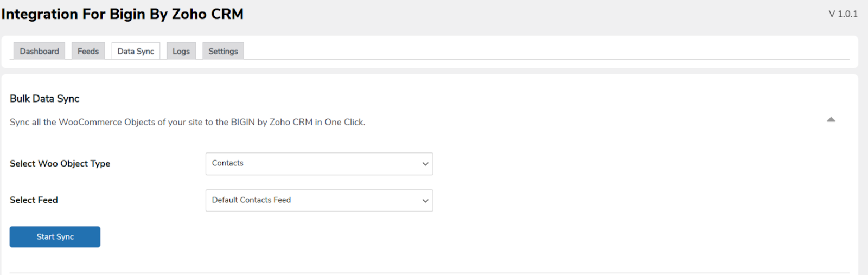Click the Select Feed label
868x275 pixels.
click(x=34, y=200)
